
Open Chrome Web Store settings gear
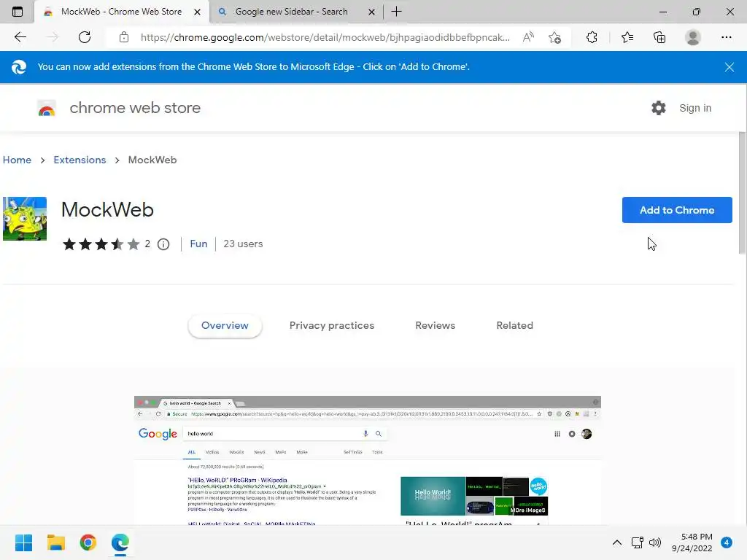click(659, 108)
